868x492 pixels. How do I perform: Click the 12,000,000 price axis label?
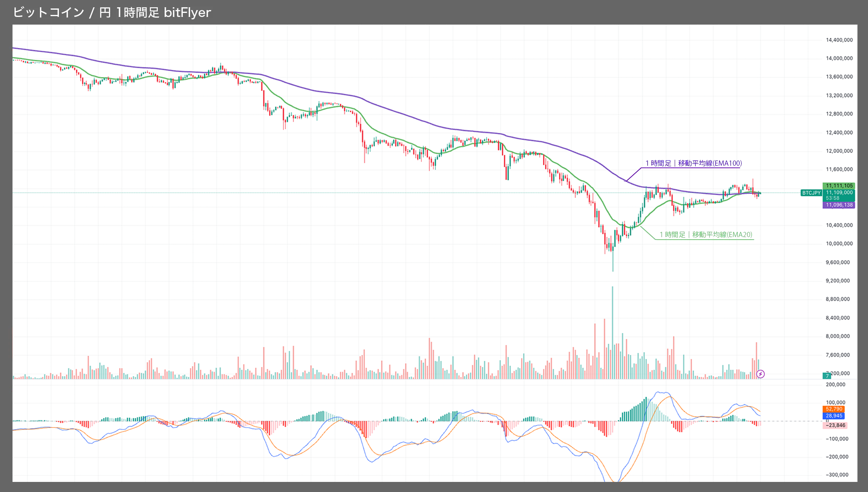tap(839, 151)
